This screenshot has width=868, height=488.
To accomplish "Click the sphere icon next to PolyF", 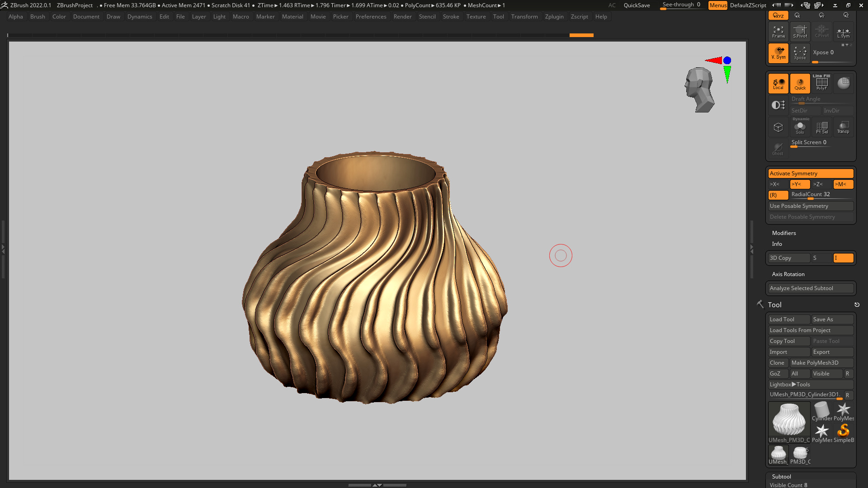I will pyautogui.click(x=843, y=84).
